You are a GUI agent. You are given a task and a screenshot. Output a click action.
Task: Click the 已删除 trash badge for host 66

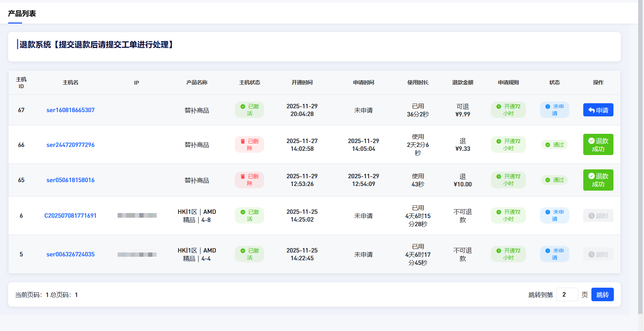(249, 145)
